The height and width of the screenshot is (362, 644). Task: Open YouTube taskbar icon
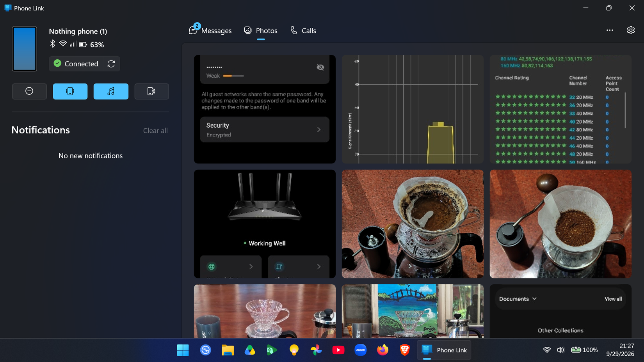click(x=338, y=350)
